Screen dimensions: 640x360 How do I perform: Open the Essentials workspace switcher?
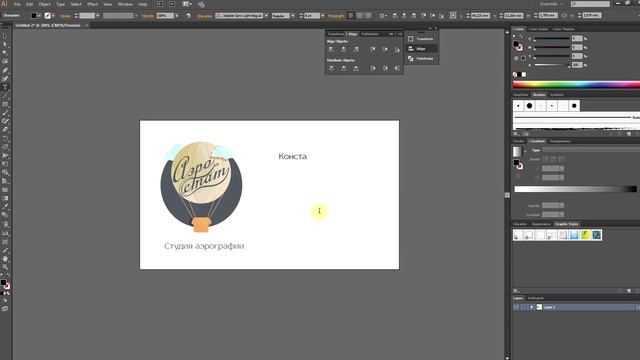pos(551,4)
